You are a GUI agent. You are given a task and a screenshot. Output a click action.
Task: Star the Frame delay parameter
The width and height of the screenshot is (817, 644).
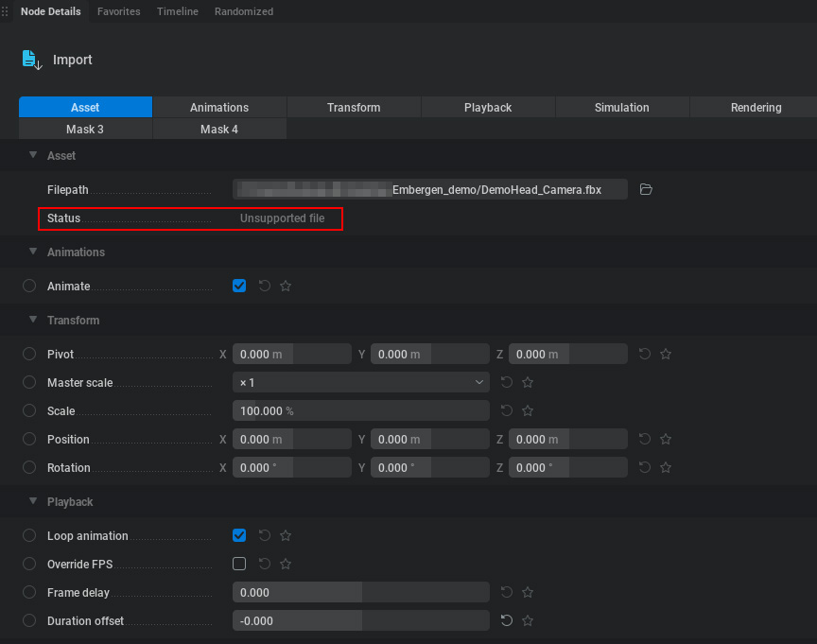pyautogui.click(x=528, y=592)
